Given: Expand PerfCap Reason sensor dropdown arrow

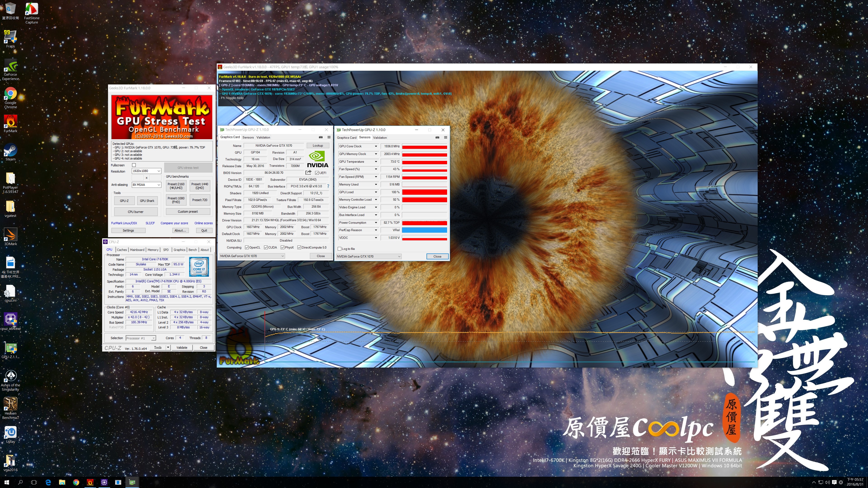Looking at the screenshot, I should 376,230.
